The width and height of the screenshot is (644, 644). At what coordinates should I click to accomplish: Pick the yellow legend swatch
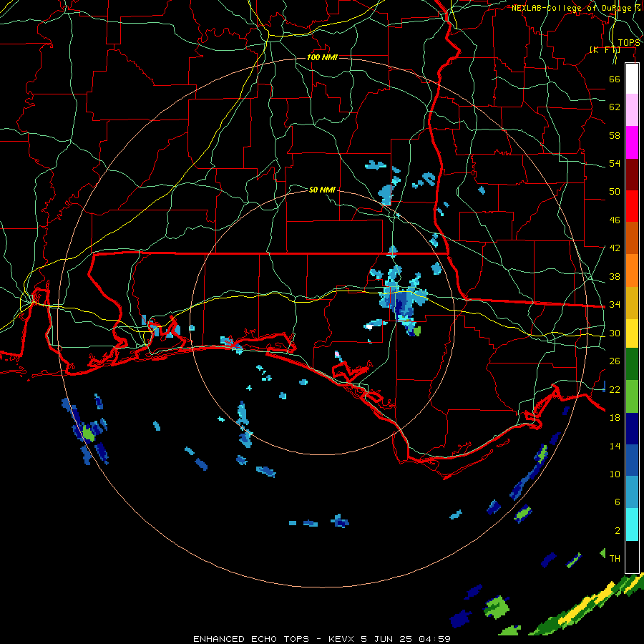632,333
